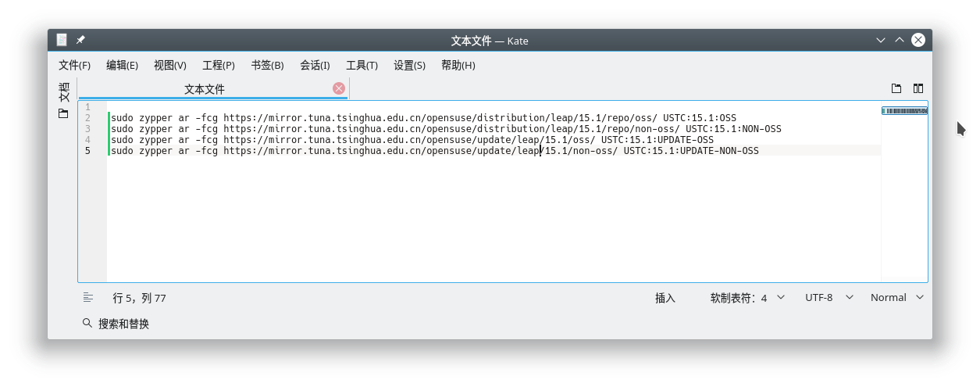Open the 视图(V) menu
The height and width of the screenshot is (387, 980).
170,65
